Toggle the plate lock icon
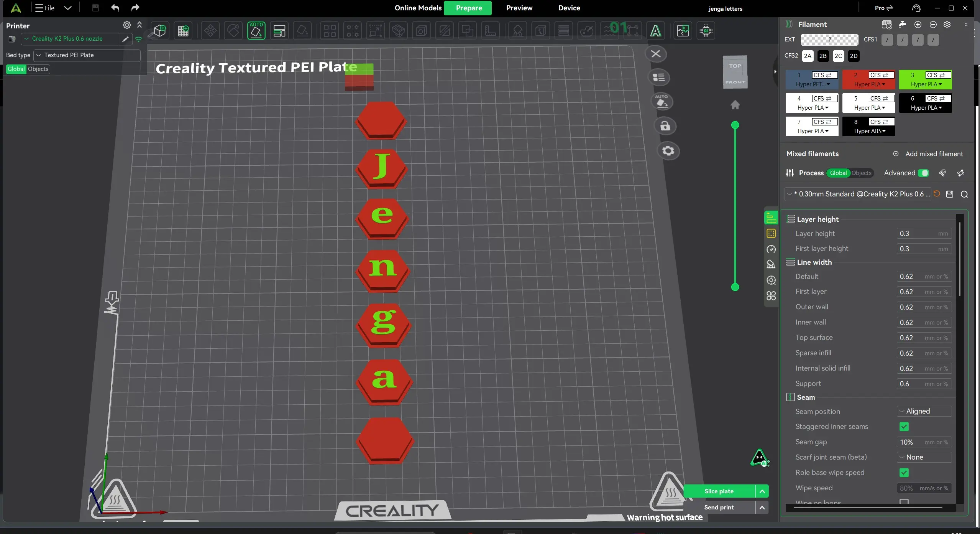 665,126
